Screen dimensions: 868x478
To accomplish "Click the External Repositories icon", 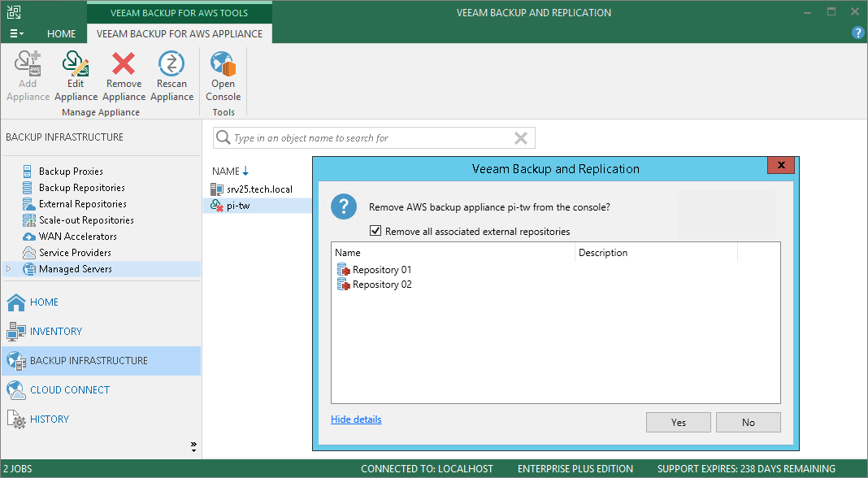I will [x=28, y=204].
